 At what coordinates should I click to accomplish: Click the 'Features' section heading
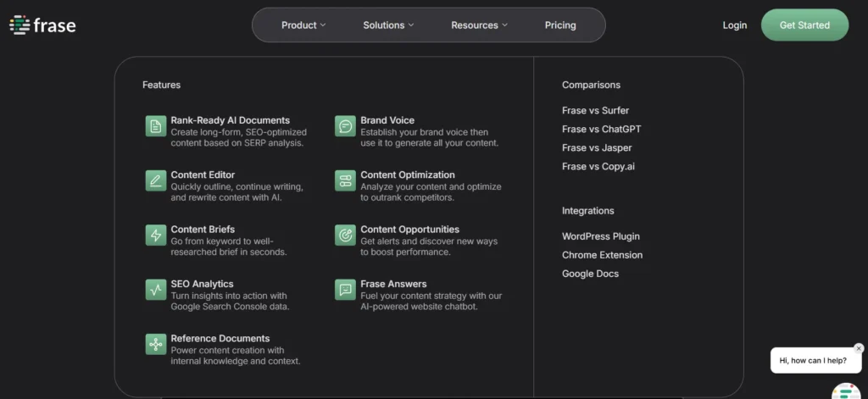point(161,85)
